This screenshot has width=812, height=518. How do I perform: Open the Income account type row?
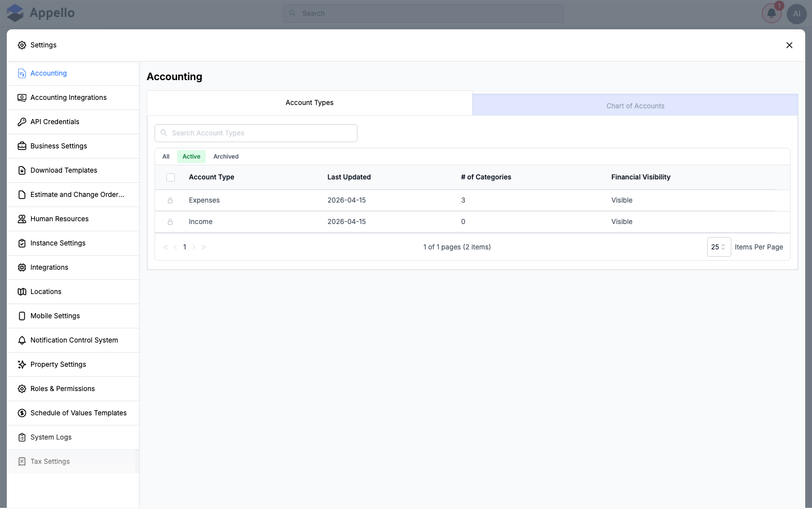[473, 222]
